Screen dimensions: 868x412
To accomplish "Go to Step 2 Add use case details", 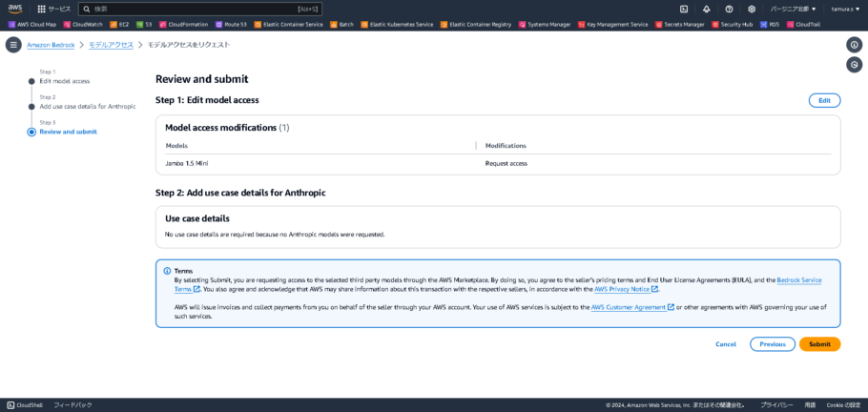I will pyautogui.click(x=88, y=106).
